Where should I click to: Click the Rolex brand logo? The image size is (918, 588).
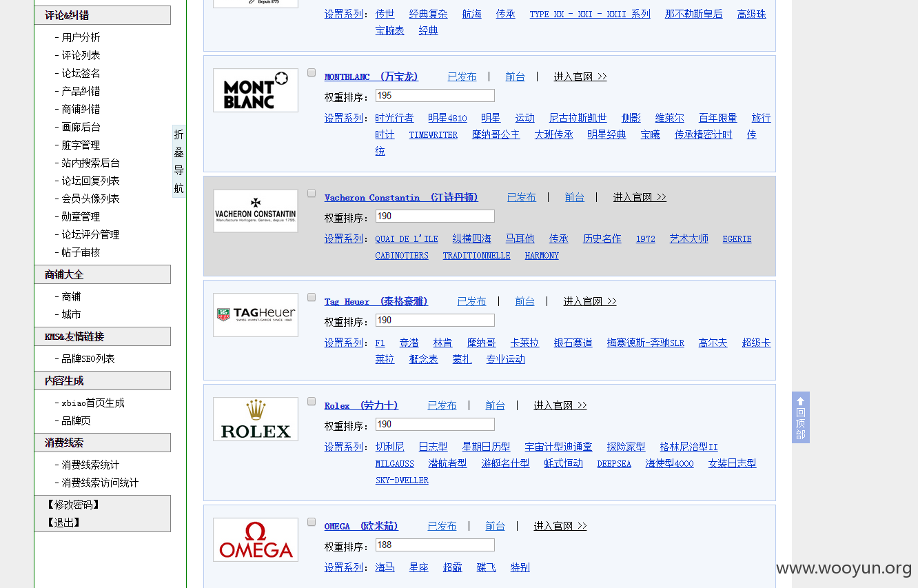coord(256,419)
